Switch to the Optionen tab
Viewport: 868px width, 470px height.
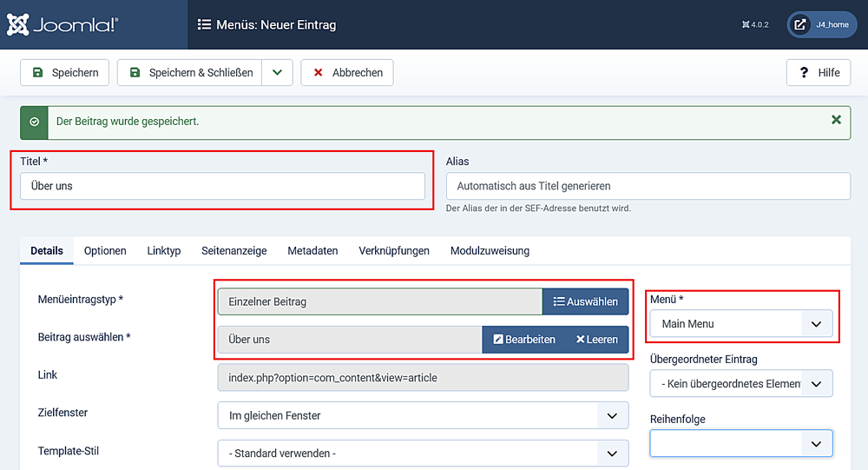[105, 251]
